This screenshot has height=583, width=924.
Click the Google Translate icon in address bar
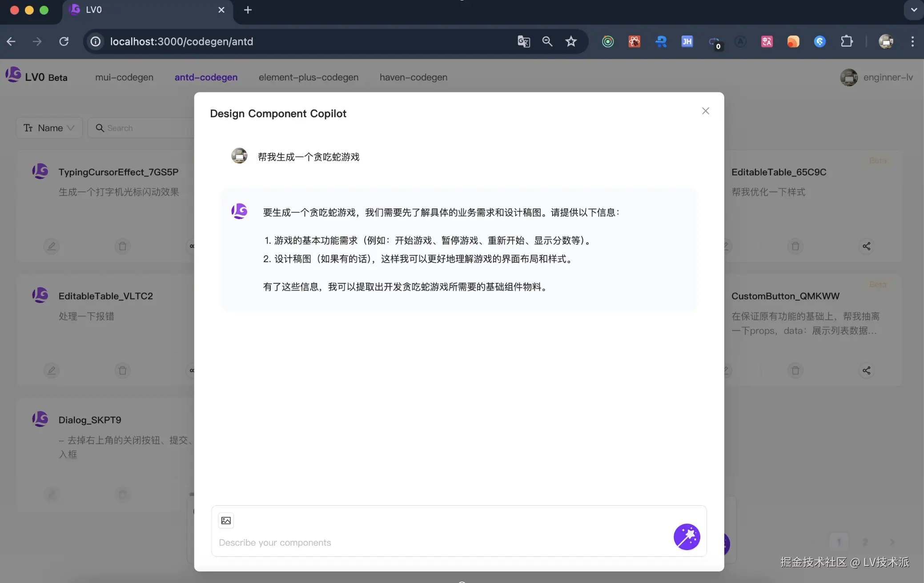[523, 41]
